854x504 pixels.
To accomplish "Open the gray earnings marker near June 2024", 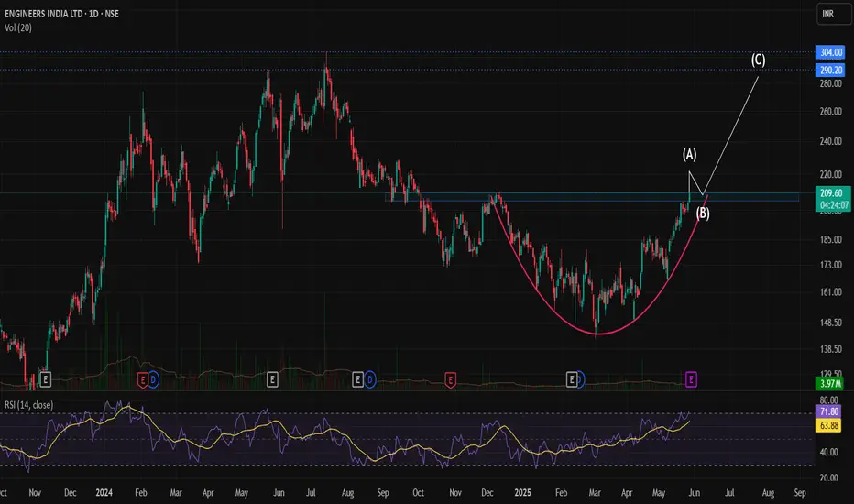I will click(272, 379).
